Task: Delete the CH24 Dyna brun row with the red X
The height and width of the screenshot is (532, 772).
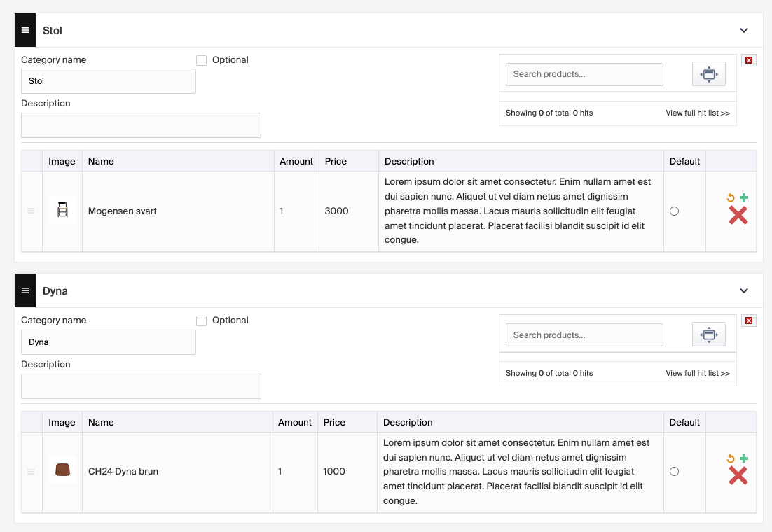Action: 738,476
